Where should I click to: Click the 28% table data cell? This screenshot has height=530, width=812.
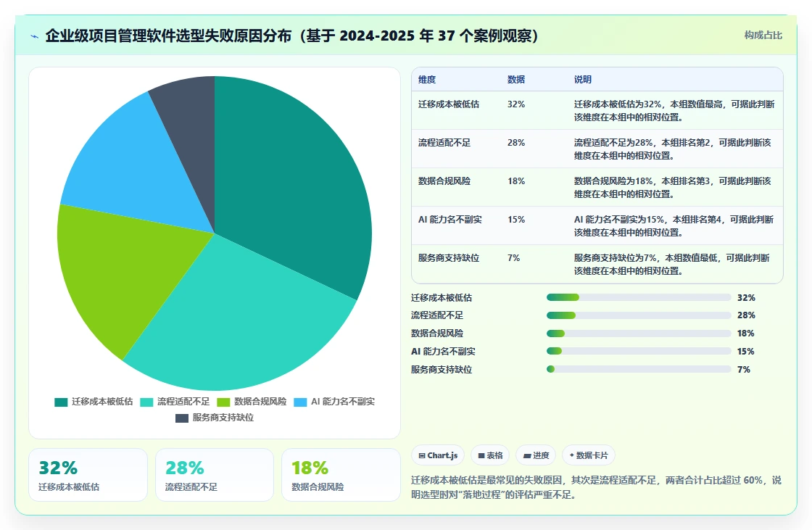pyautogui.click(x=515, y=143)
